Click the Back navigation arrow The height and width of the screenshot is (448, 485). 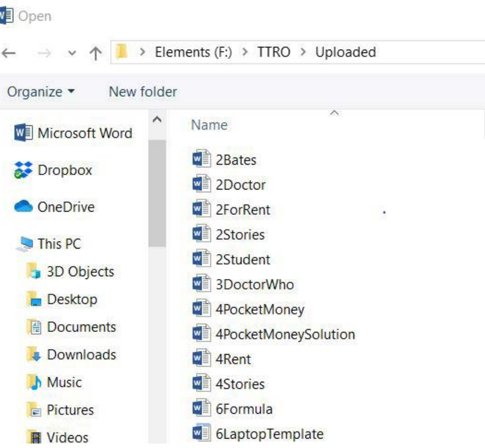coord(8,53)
